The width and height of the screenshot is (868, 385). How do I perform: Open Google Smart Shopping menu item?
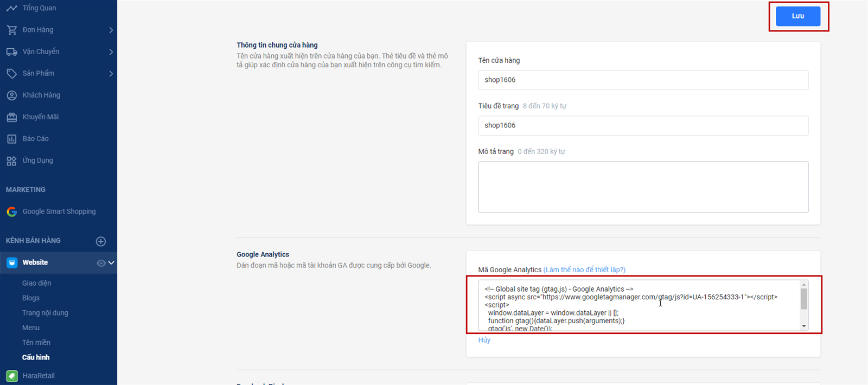click(x=59, y=211)
